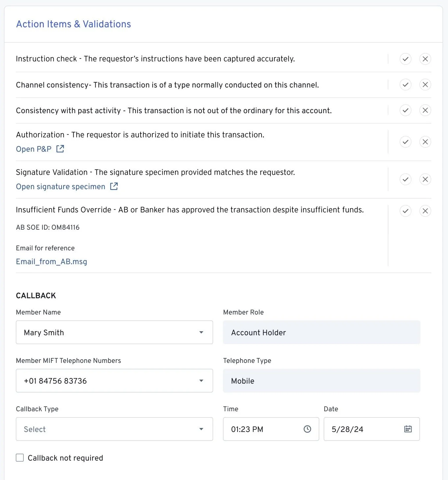The height and width of the screenshot is (480, 448).
Task: Reject the Channel consistency item
Action: click(x=425, y=85)
